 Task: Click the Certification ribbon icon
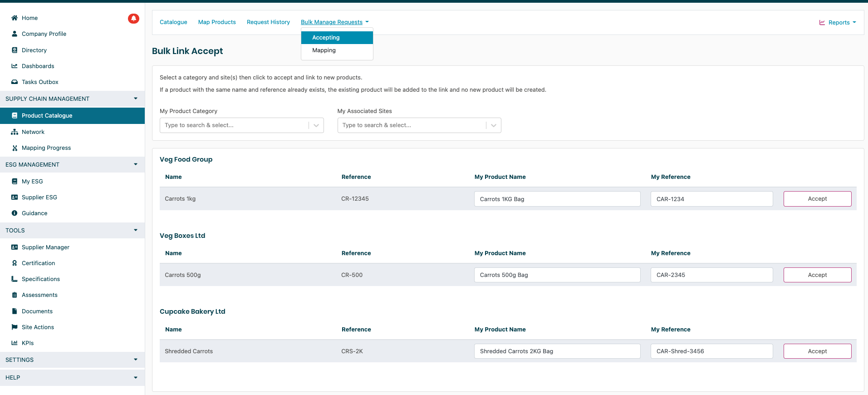tap(15, 263)
